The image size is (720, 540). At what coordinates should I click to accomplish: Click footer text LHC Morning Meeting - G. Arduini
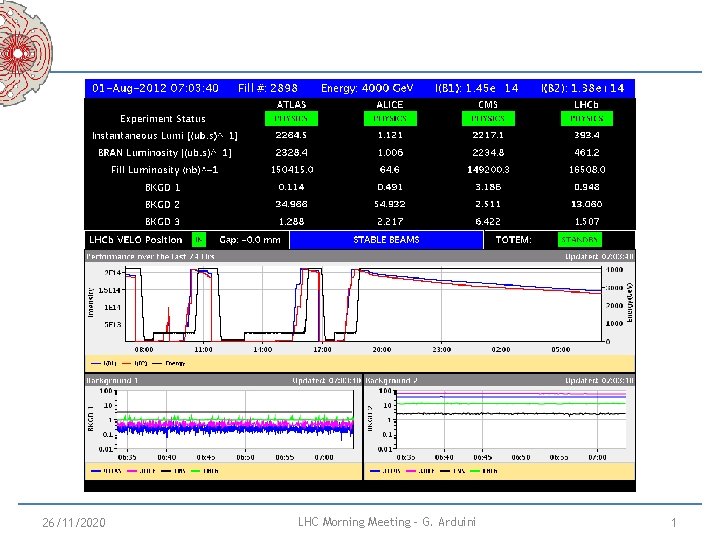click(387, 522)
